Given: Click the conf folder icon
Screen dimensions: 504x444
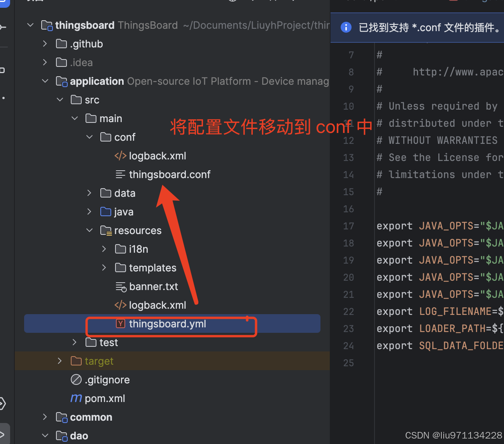Looking at the screenshot, I should (x=105, y=137).
